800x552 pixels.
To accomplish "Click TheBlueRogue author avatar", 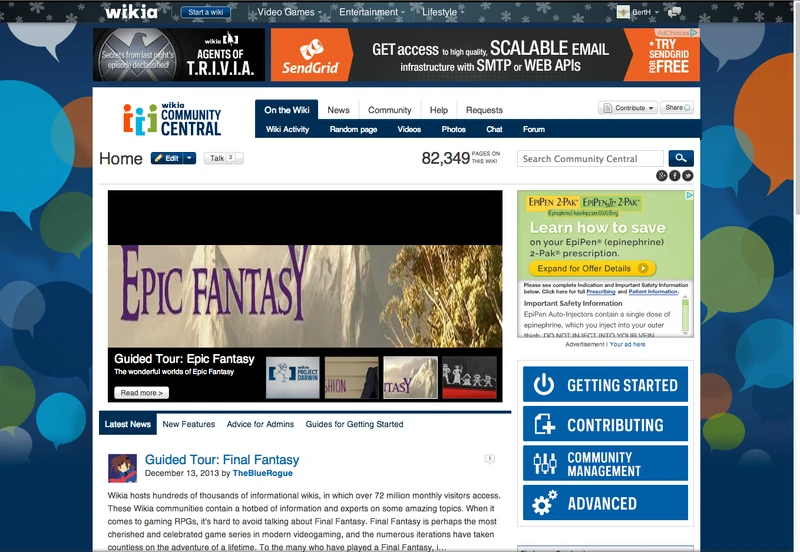I will click(x=122, y=467).
